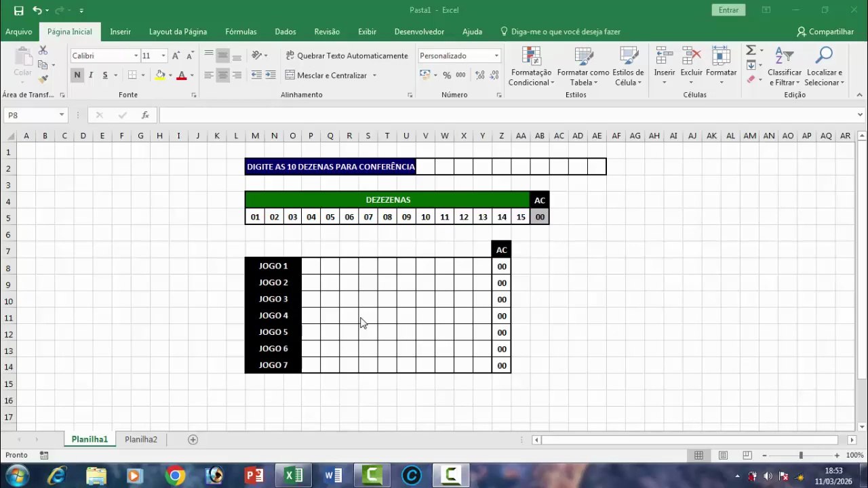The height and width of the screenshot is (488, 868).
Task: Toggle center horizontal alignment
Action: point(222,75)
